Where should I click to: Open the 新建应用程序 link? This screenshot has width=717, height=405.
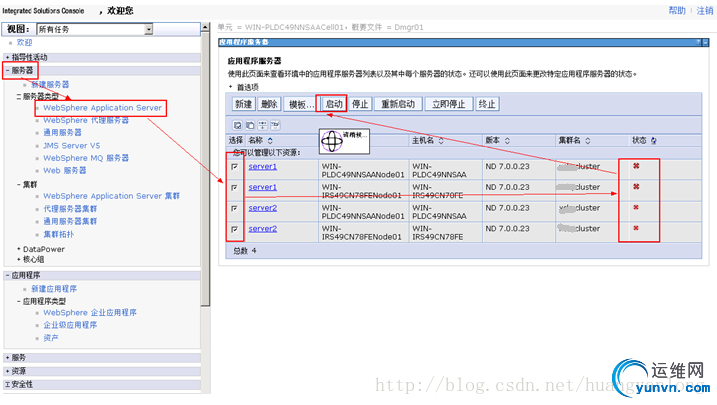(54, 289)
